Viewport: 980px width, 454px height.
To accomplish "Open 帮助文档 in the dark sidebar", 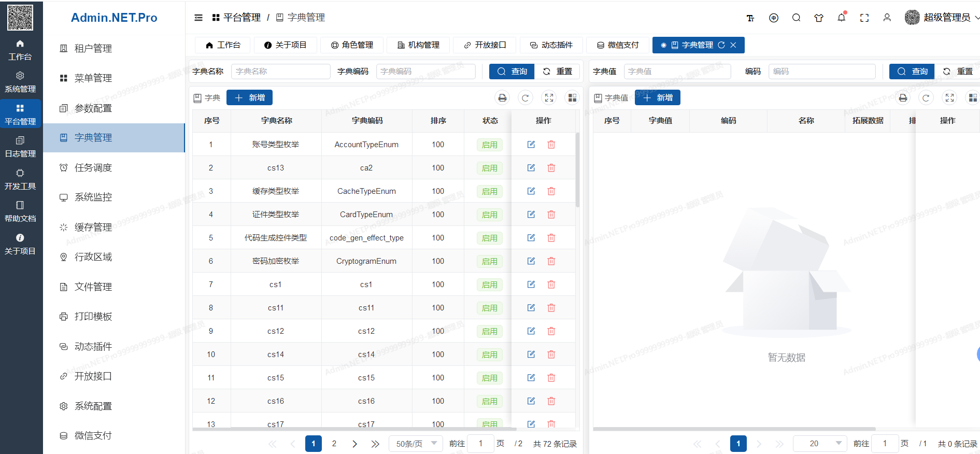I will pos(20,212).
